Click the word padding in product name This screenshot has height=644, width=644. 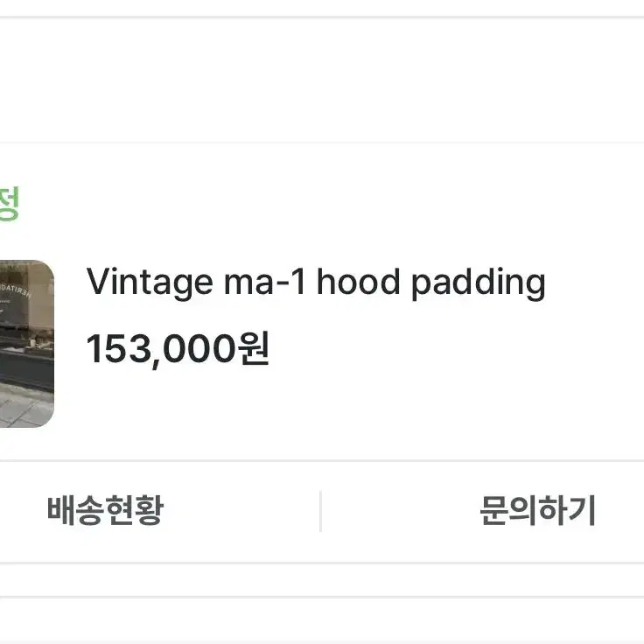(x=478, y=283)
